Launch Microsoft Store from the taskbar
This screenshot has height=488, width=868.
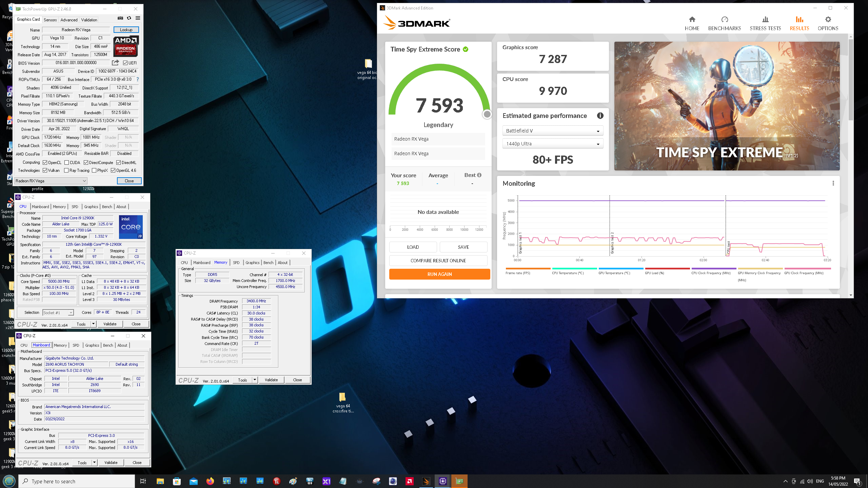(177, 481)
